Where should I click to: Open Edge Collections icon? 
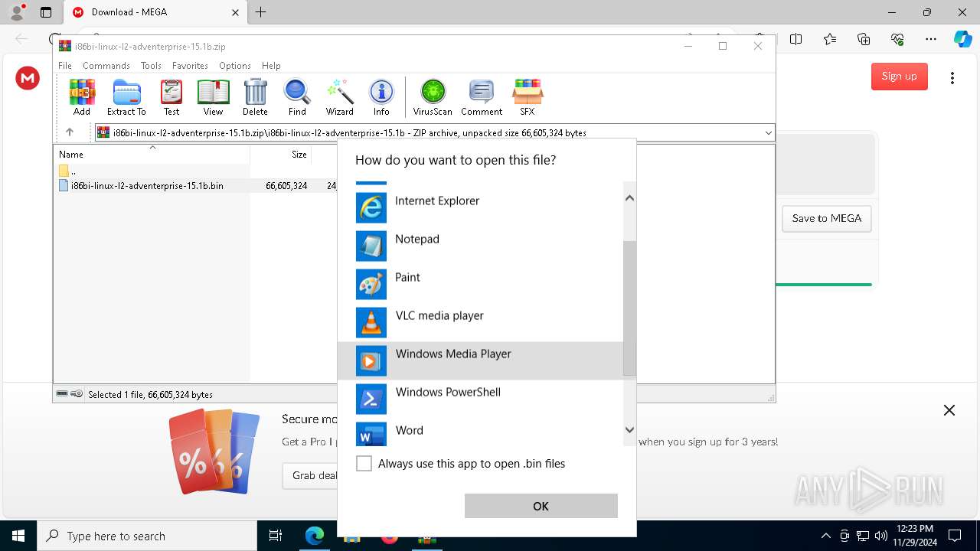tap(864, 39)
